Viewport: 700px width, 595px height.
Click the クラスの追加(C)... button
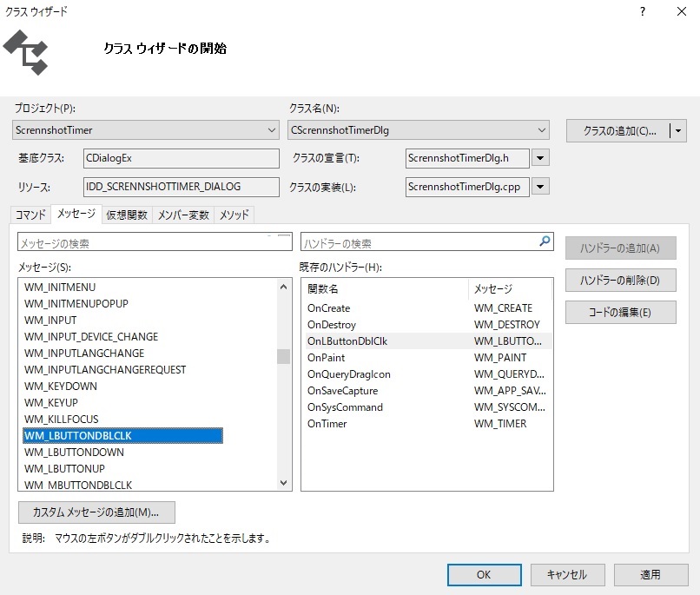click(618, 131)
